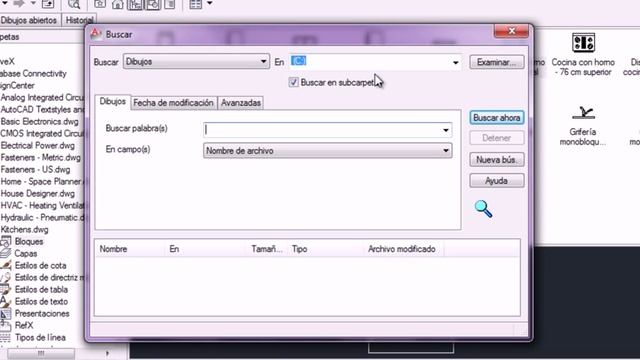Click the Buscar ahora button

[496, 118]
